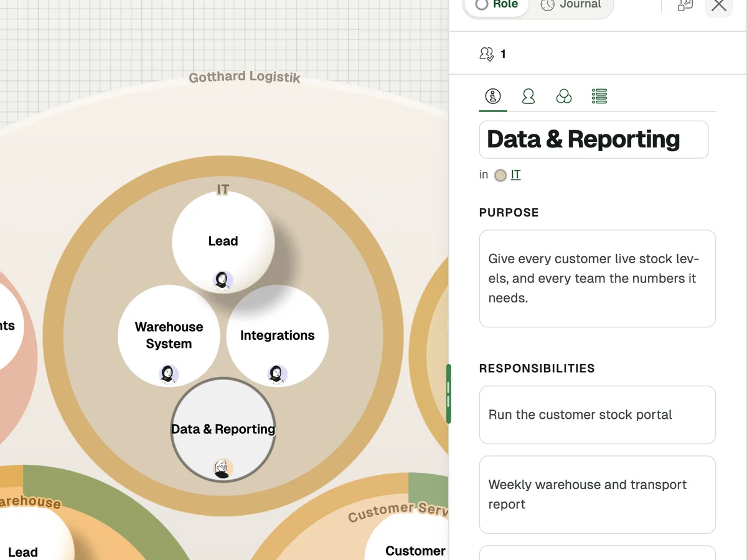Viewport: 747px width, 560px height.
Task: Select the Data & Reporting role circle
Action: (223, 429)
